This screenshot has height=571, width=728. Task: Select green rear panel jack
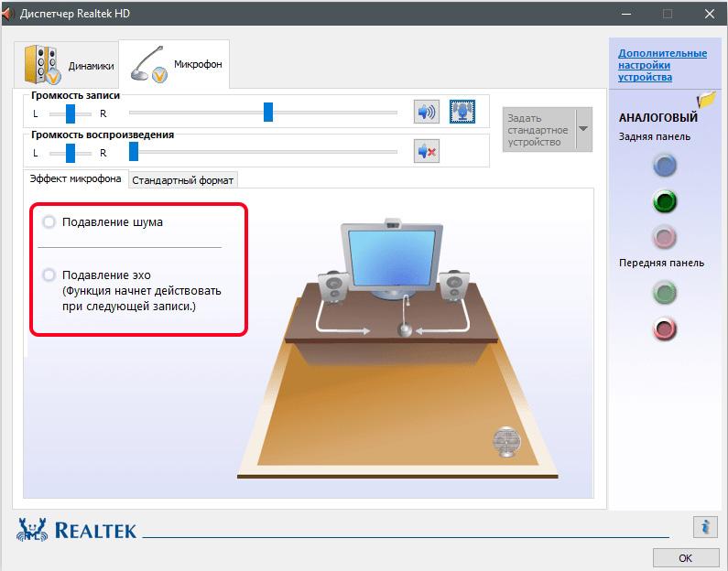point(665,201)
